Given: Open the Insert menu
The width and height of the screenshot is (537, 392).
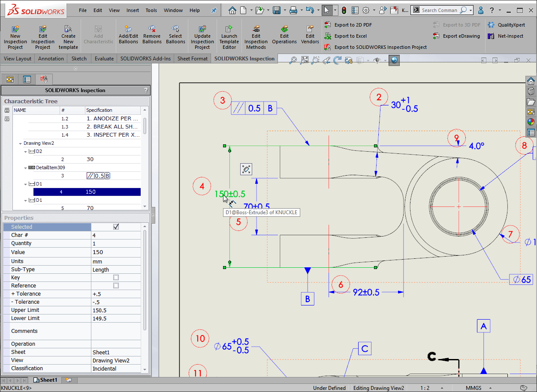Looking at the screenshot, I should pyautogui.click(x=133, y=10).
